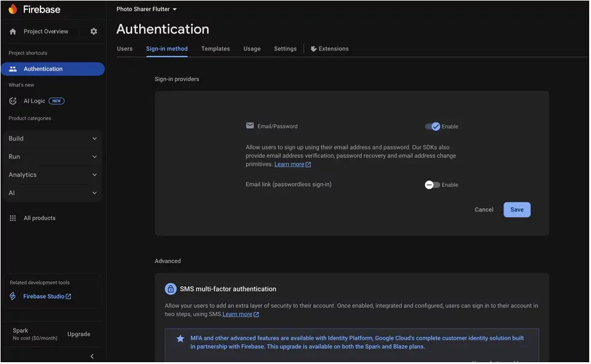
Task: Select Authentication in the sidebar
Action: tap(53, 69)
